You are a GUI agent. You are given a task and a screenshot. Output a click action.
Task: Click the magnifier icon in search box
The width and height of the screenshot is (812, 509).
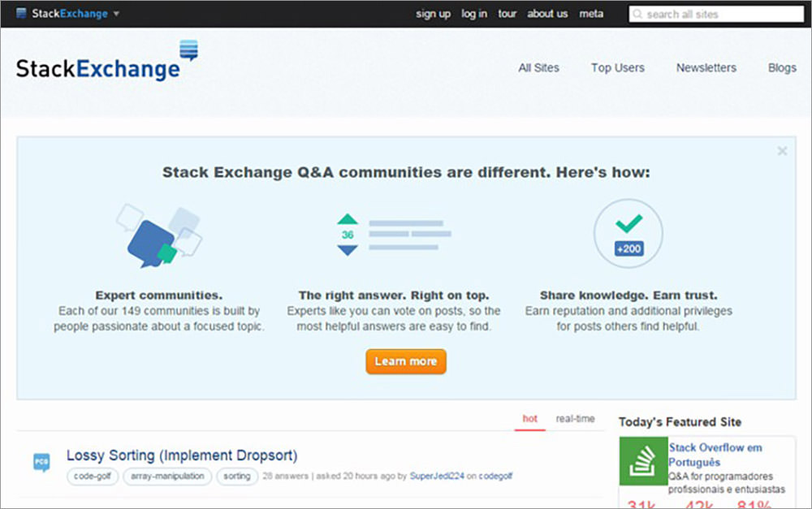[x=637, y=14]
